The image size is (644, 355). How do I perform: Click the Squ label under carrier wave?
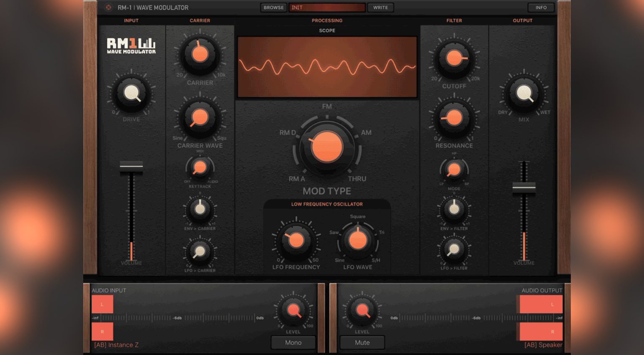tap(222, 138)
